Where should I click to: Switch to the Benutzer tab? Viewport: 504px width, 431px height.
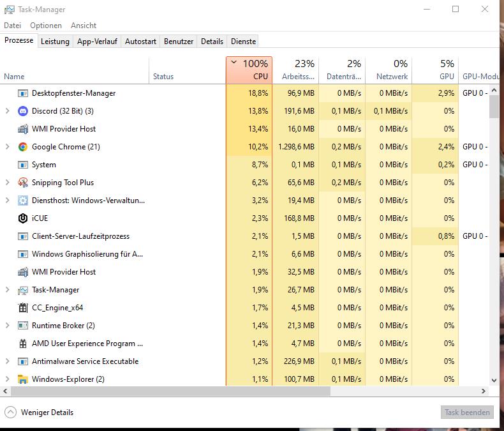(179, 42)
